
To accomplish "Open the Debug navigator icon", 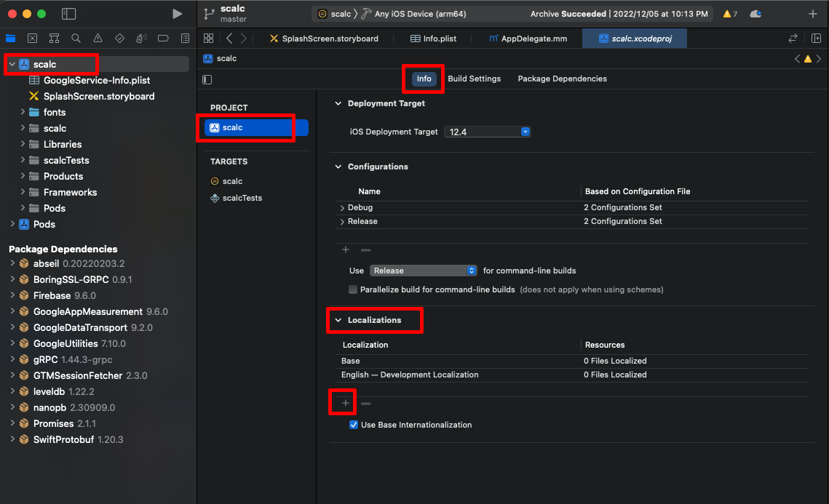I will tap(141, 38).
